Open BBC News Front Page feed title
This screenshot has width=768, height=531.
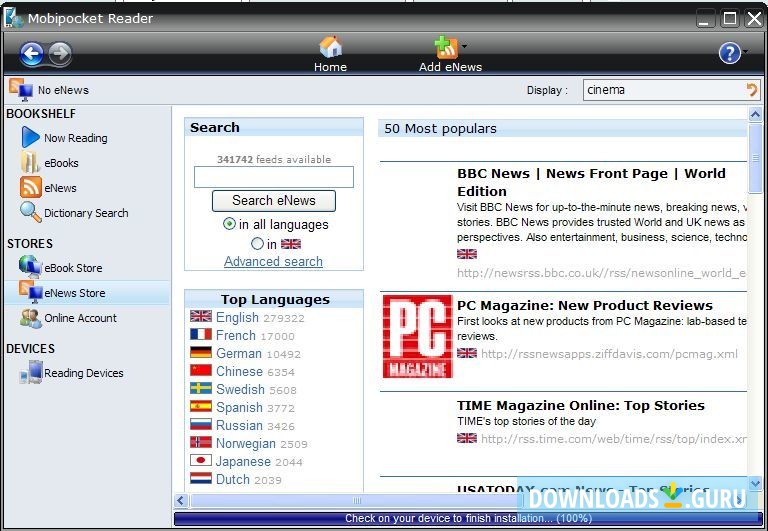591,182
